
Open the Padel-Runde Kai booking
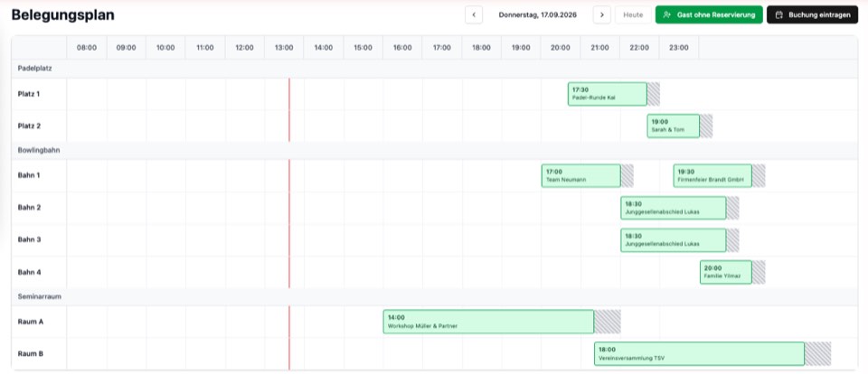608,94
